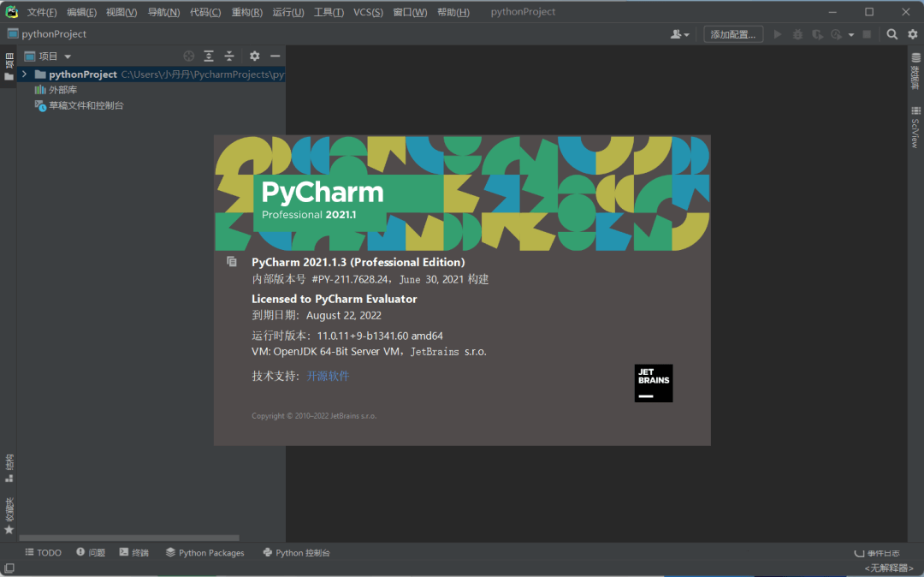Open the user account dropdown in toolbar
The image size is (924, 577).
click(680, 34)
